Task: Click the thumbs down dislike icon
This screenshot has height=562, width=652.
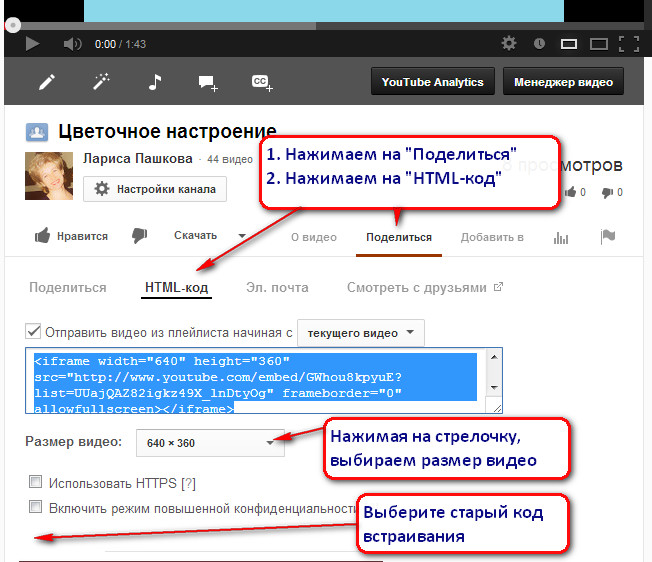Action: coord(140,236)
